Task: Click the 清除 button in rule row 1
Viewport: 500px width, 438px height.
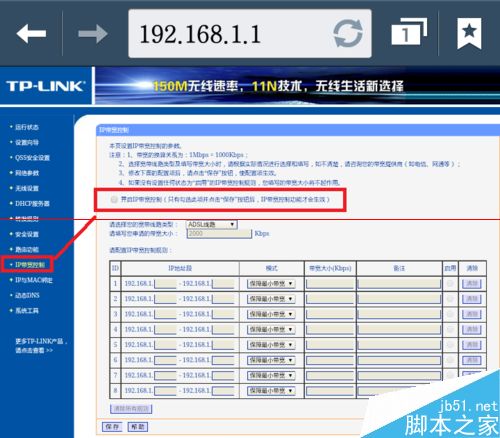Action: [x=472, y=284]
